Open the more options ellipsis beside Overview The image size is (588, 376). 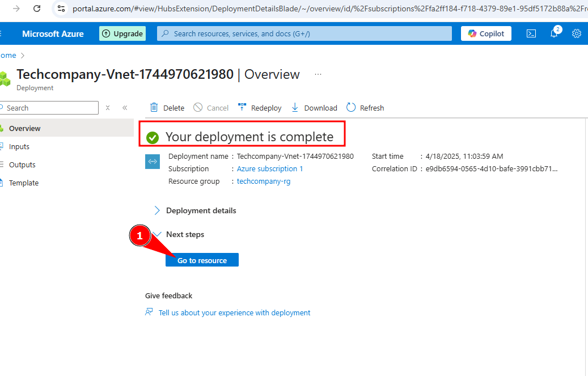318,74
